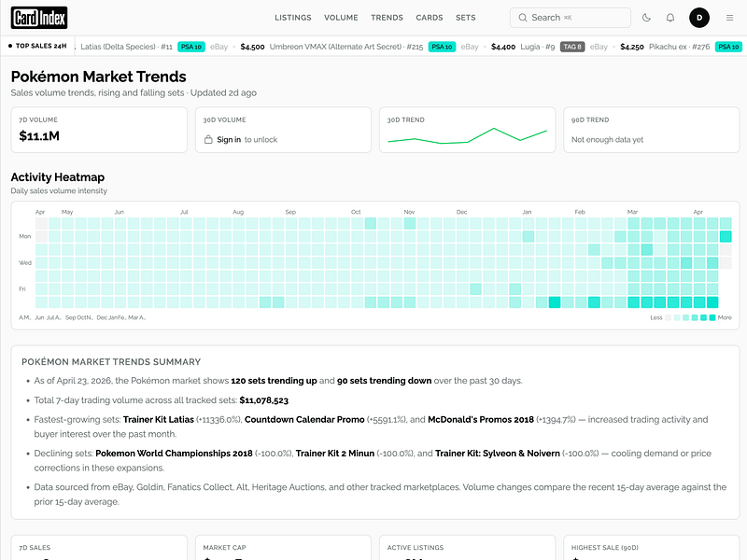The width and height of the screenshot is (747, 560).
Task: Click the lock icon in 30D Volume card
Action: [208, 139]
